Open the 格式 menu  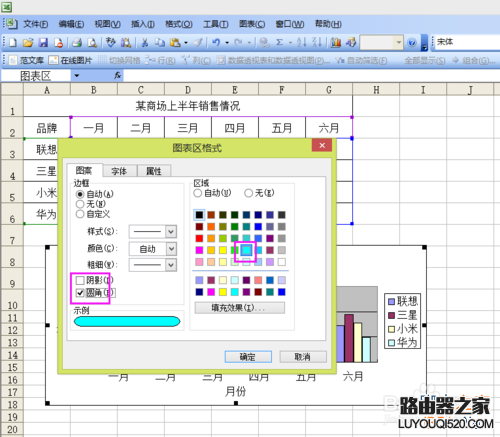click(x=179, y=24)
